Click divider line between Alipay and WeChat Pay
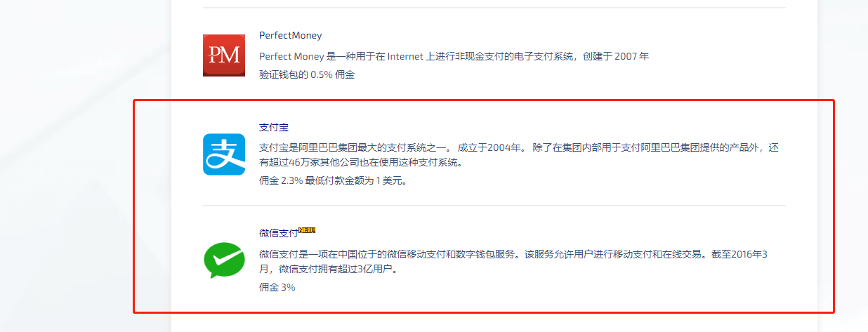 (x=494, y=206)
